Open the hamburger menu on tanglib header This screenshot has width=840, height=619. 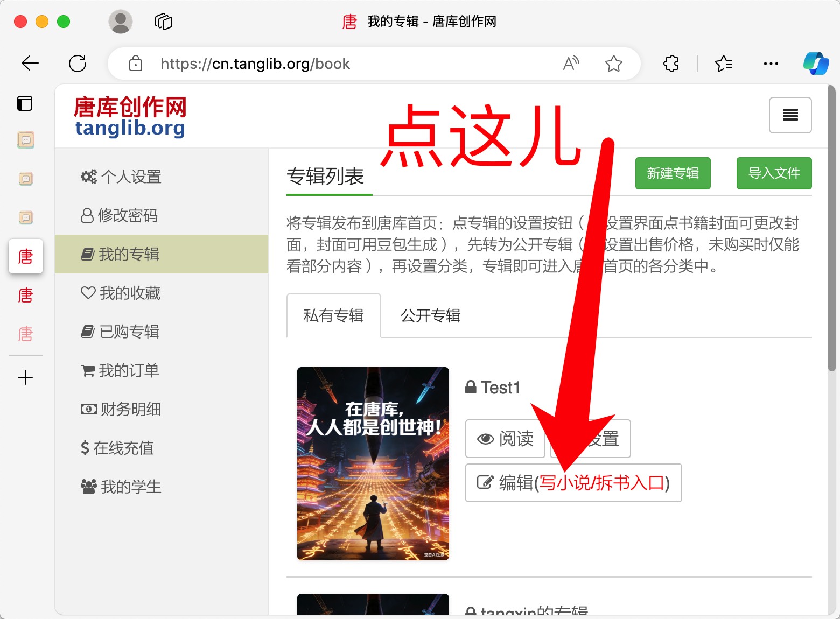pyautogui.click(x=790, y=115)
